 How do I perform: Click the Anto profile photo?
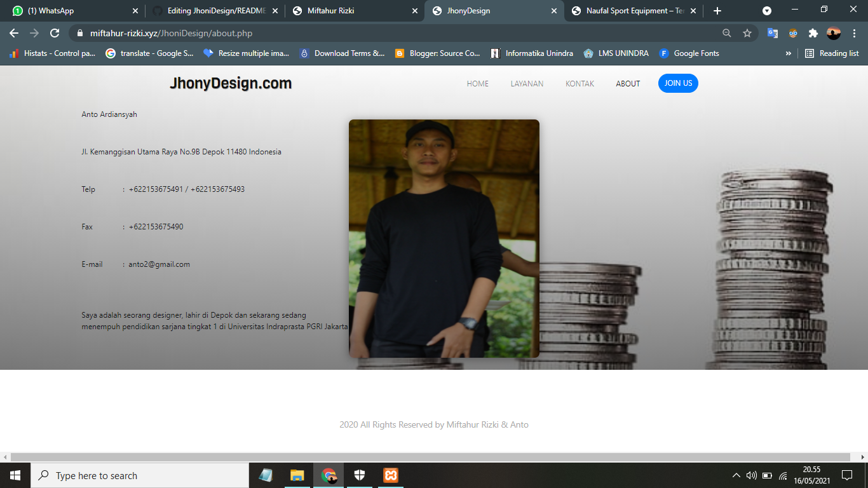[x=444, y=238]
